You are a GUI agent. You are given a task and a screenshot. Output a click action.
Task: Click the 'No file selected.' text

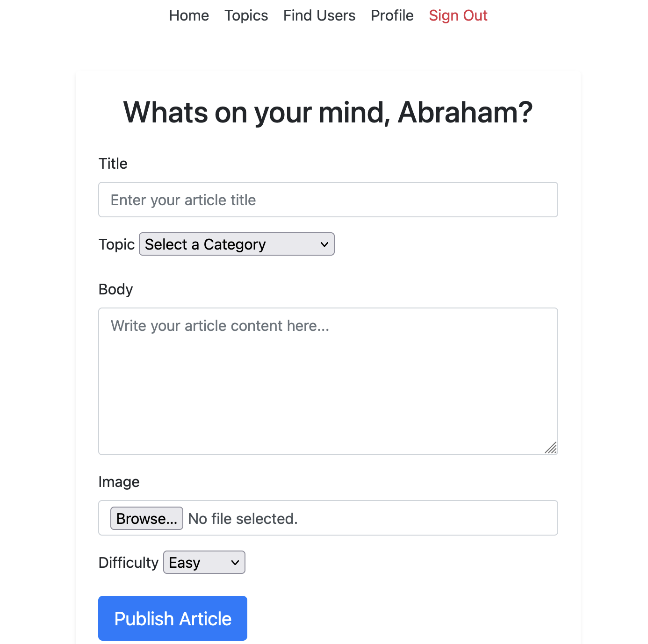tap(243, 518)
